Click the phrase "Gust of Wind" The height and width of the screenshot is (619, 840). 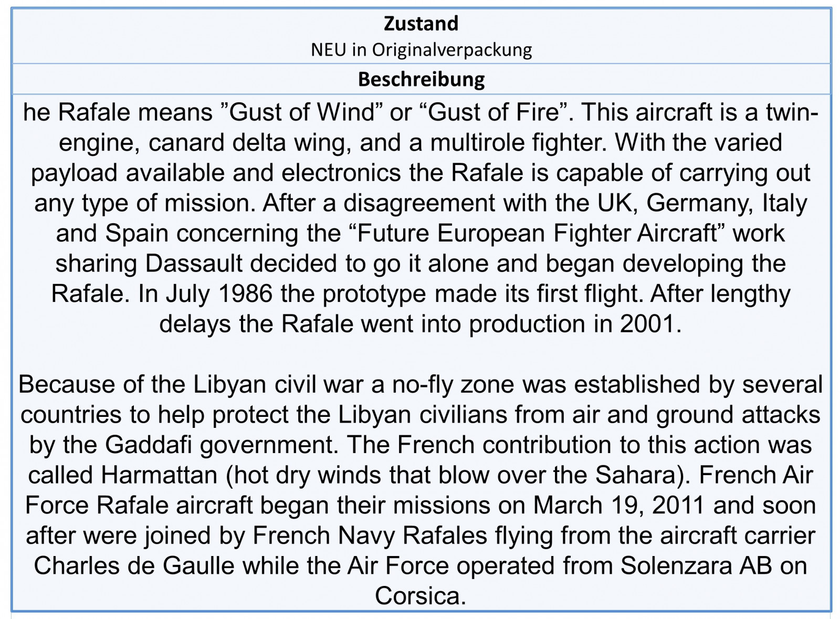pos(299,112)
